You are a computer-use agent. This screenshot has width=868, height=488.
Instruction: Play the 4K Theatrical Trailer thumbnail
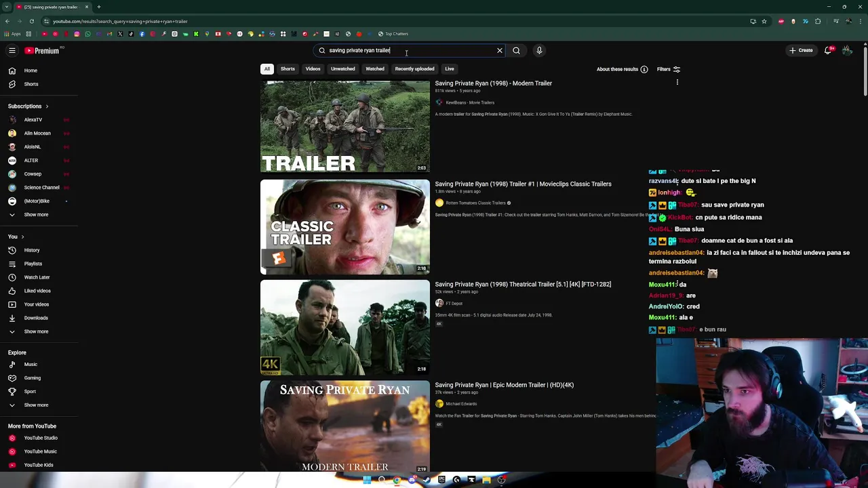[x=345, y=327]
